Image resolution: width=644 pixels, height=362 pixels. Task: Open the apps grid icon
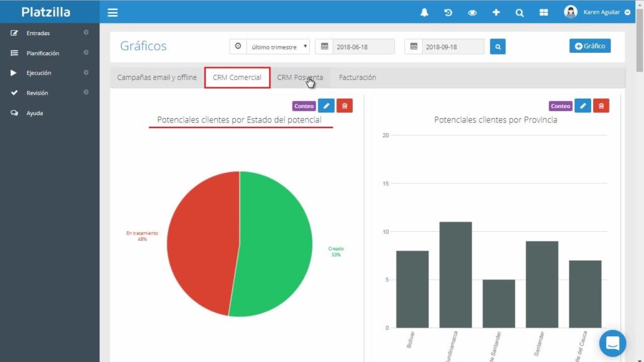pos(543,13)
